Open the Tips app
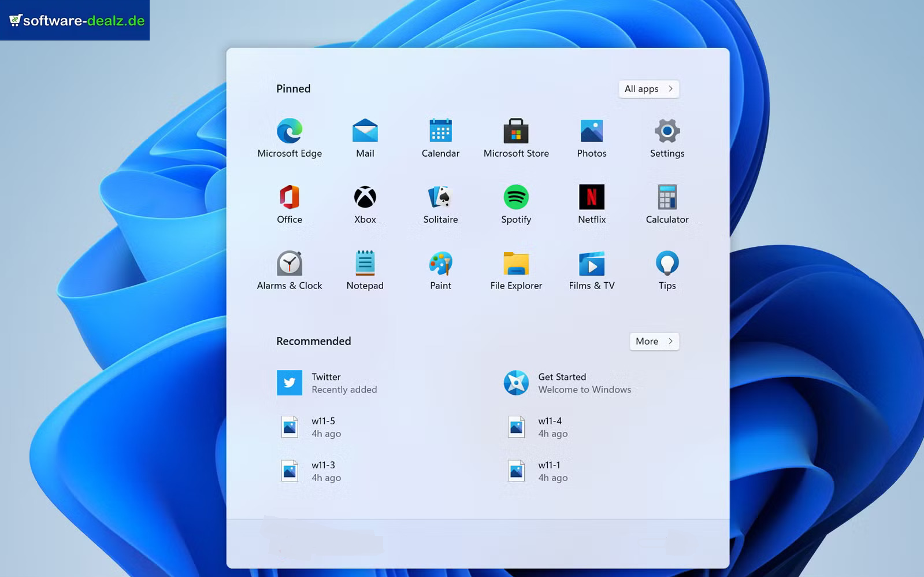924x577 pixels. click(x=667, y=270)
